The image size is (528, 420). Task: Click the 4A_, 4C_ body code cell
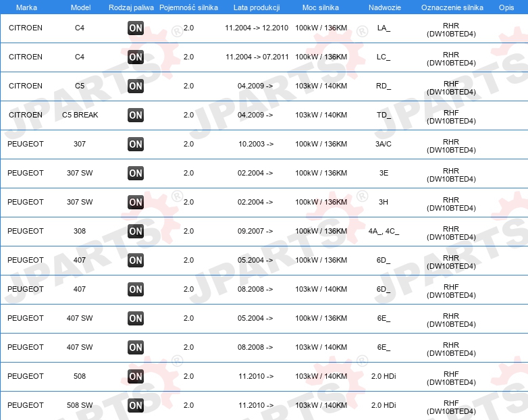click(x=384, y=232)
